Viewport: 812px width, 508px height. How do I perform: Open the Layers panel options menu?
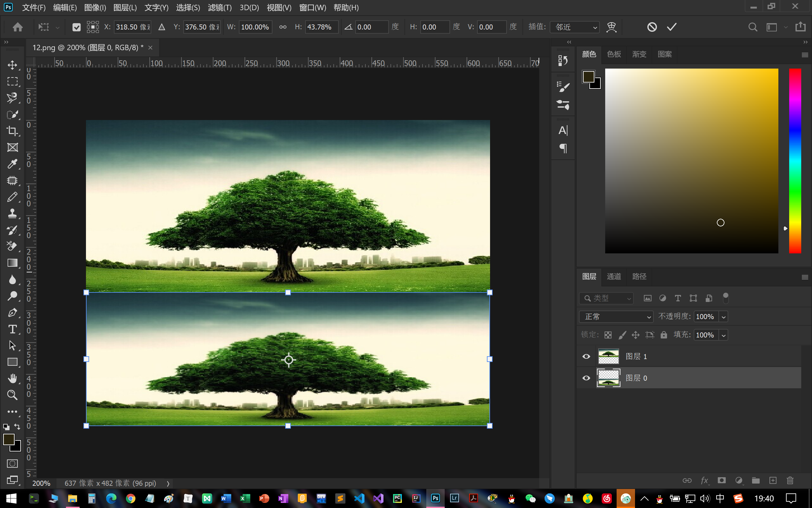[805, 277]
